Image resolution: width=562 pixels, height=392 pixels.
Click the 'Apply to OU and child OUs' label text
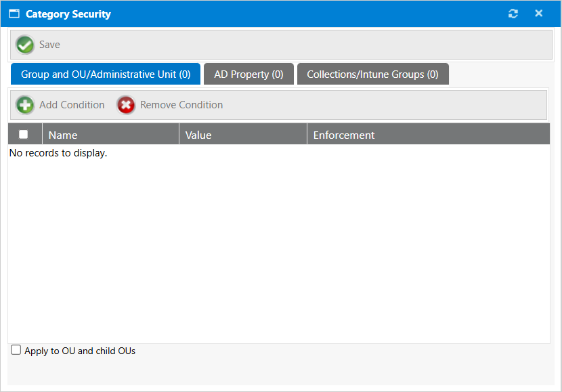[x=80, y=351]
